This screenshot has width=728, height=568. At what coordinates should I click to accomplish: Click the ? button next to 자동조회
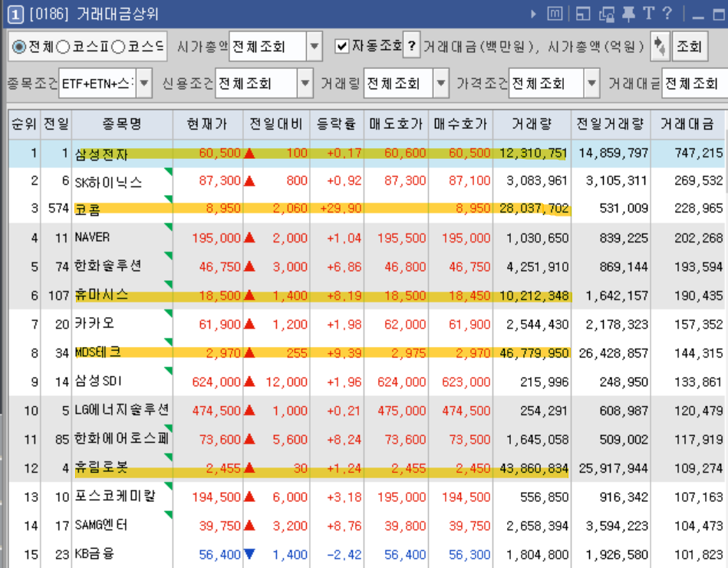pos(411,46)
